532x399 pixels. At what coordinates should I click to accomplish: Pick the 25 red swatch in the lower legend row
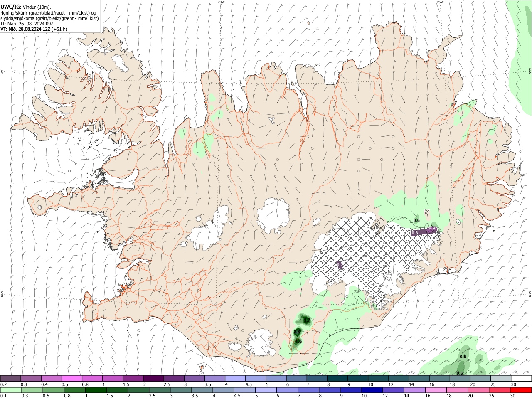(x=500, y=390)
